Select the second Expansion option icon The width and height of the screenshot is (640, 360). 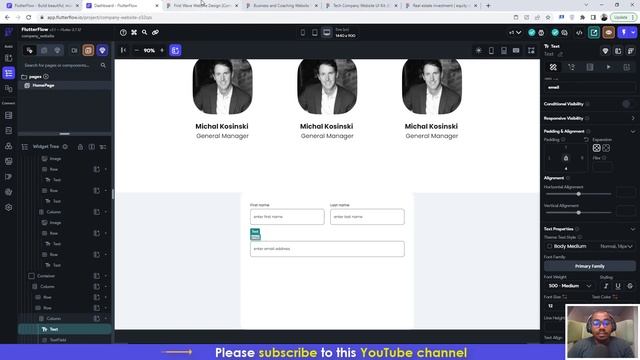tap(606, 148)
